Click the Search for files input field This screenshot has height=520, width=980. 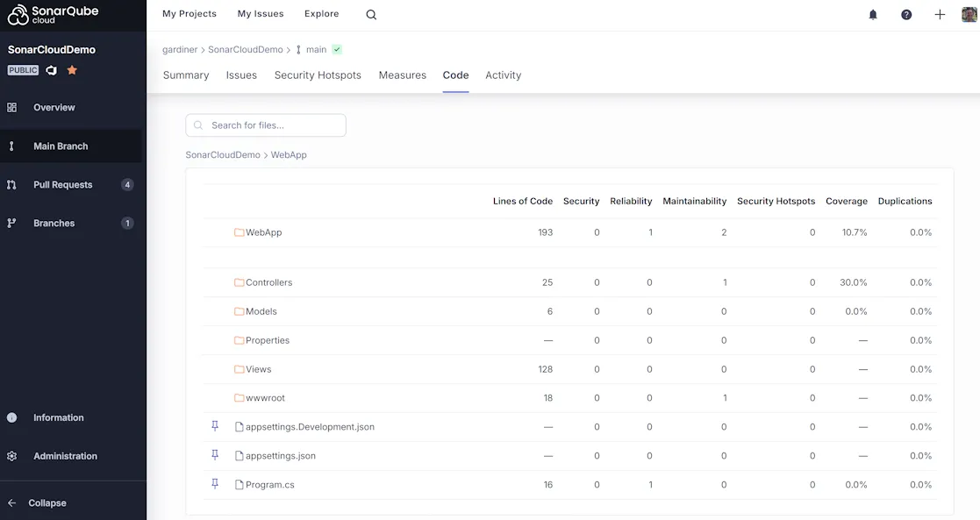pyautogui.click(x=265, y=125)
